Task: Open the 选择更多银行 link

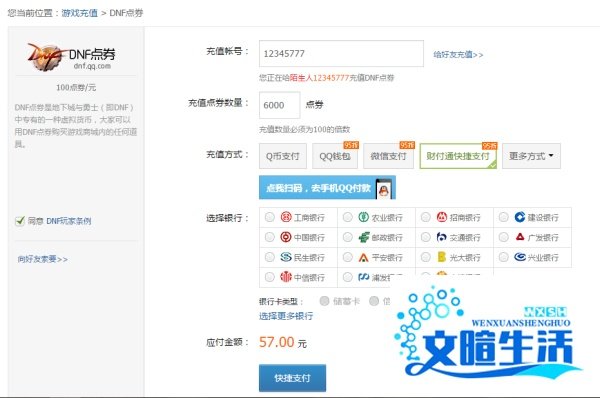Action: tap(286, 316)
